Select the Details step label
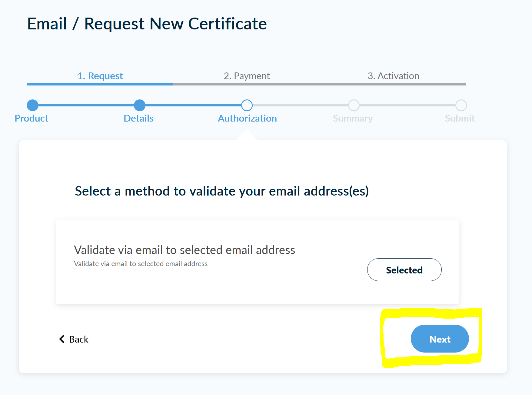532x395 pixels. click(138, 118)
